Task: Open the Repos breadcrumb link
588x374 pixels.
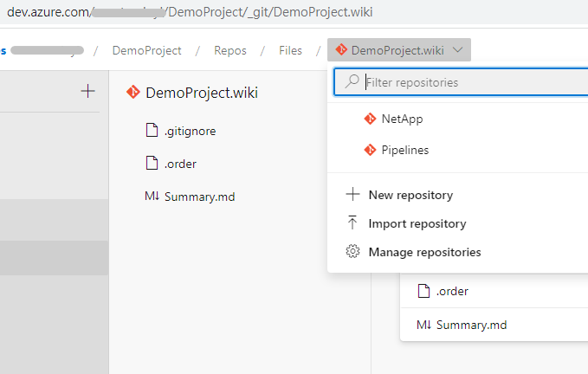Action: 229,50
